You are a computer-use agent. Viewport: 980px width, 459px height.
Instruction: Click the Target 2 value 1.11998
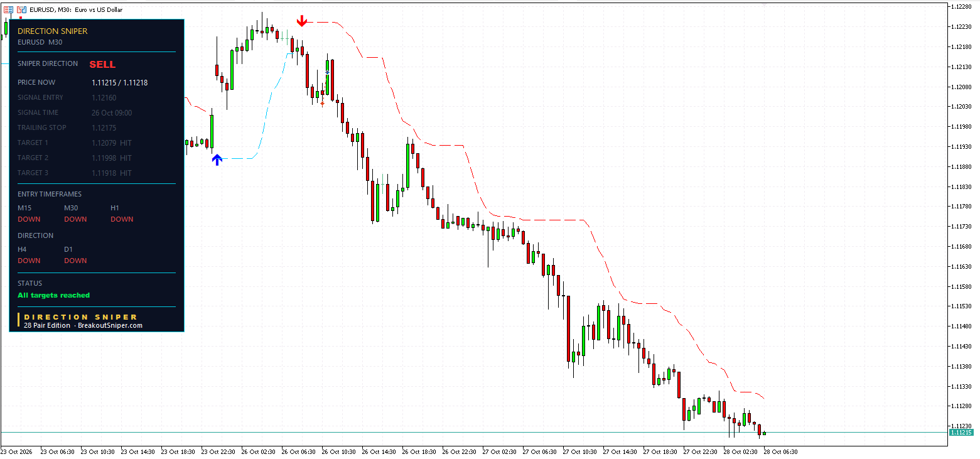[104, 158]
